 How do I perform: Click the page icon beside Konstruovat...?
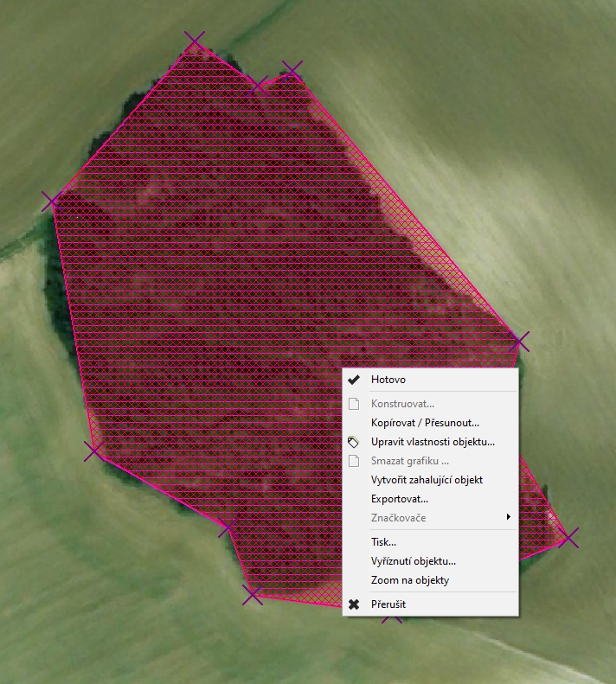click(354, 404)
